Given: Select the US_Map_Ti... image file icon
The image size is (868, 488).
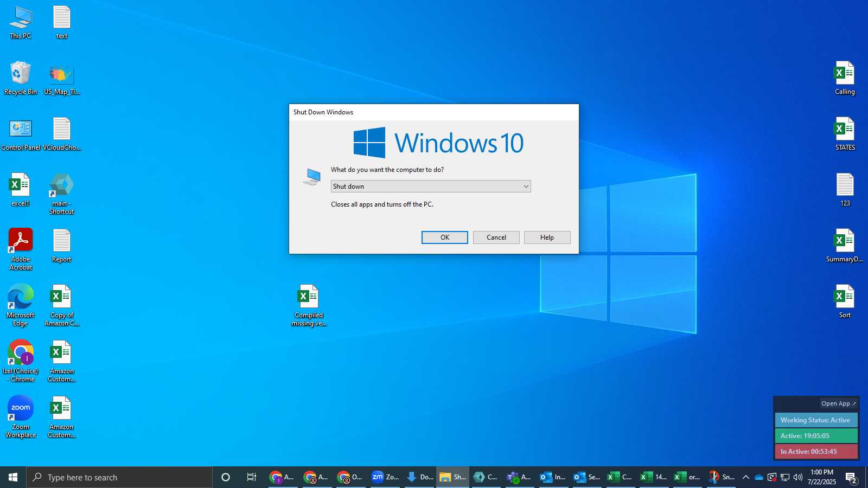Looking at the screenshot, I should tap(62, 79).
